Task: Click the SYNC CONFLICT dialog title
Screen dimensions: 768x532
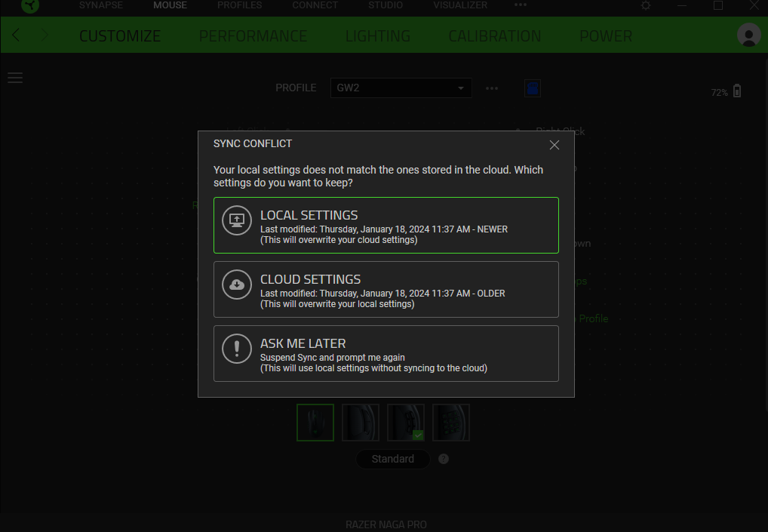Action: coord(253,143)
